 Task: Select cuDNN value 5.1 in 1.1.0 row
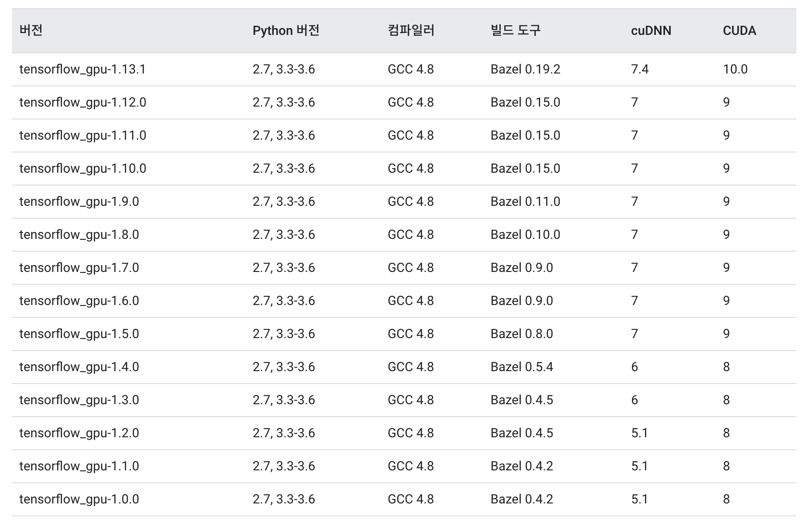click(639, 466)
